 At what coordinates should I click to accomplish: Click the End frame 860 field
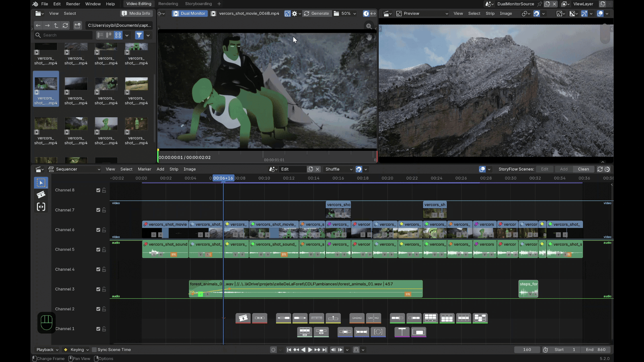[x=596, y=350]
